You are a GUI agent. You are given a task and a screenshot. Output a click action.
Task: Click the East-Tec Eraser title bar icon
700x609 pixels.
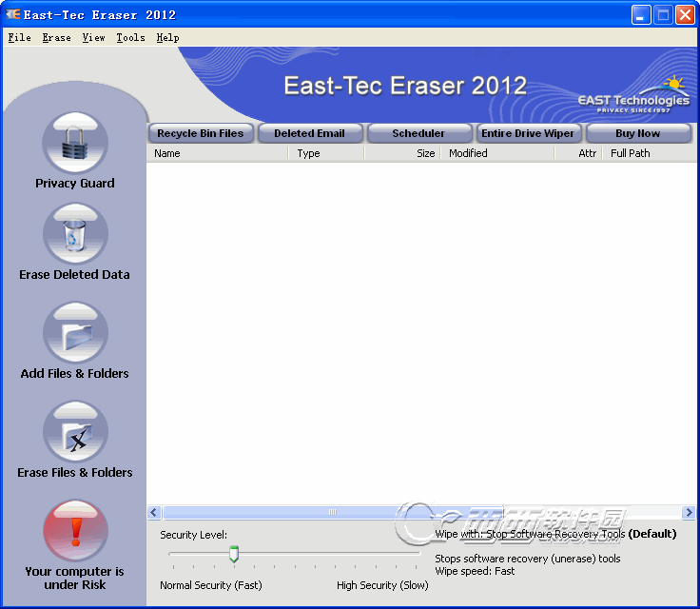pyautogui.click(x=13, y=14)
